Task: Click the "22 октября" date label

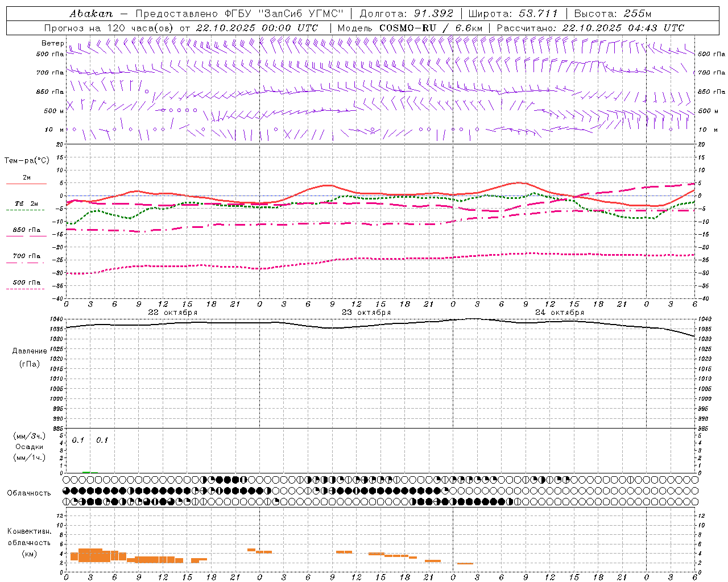Action: (x=173, y=313)
